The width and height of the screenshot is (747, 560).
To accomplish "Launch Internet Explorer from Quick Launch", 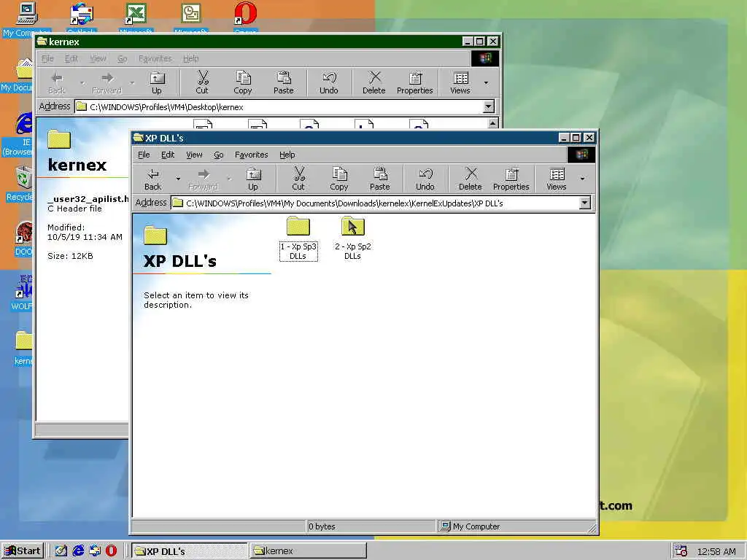I will tap(77, 551).
